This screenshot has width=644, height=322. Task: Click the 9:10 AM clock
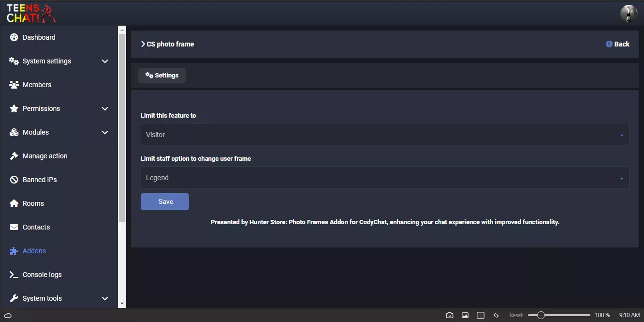(629, 315)
